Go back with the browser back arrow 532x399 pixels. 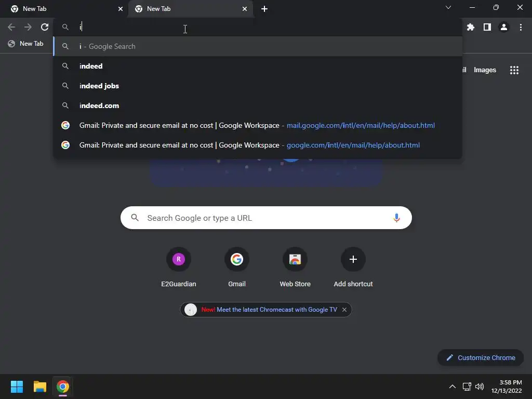coord(11,27)
